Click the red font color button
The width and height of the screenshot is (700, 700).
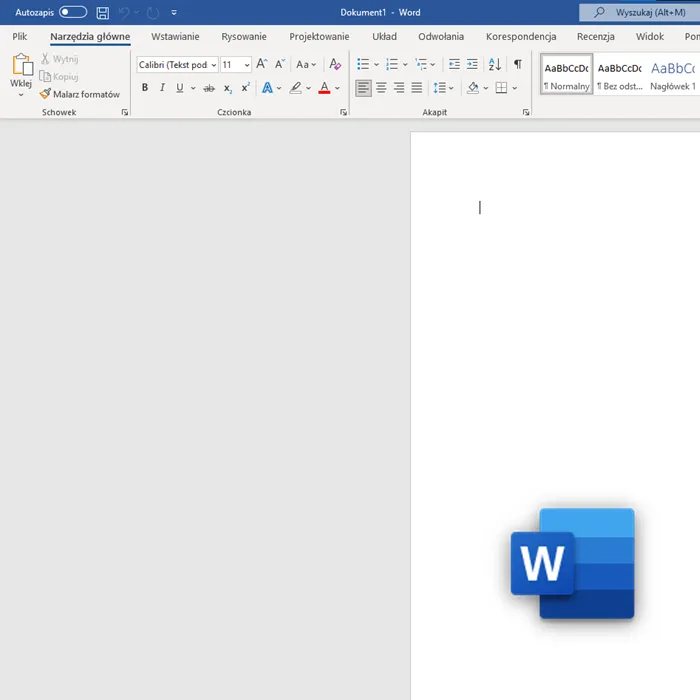(324, 88)
